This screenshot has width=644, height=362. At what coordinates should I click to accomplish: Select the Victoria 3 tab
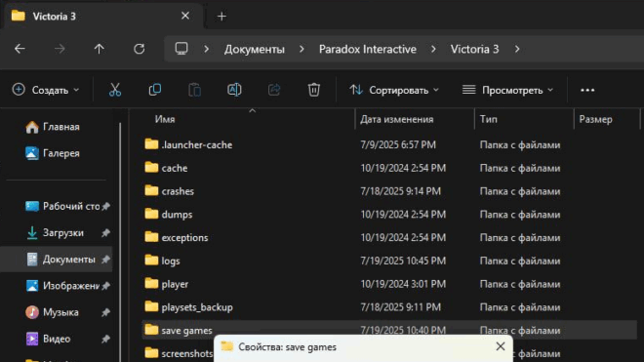[102, 16]
